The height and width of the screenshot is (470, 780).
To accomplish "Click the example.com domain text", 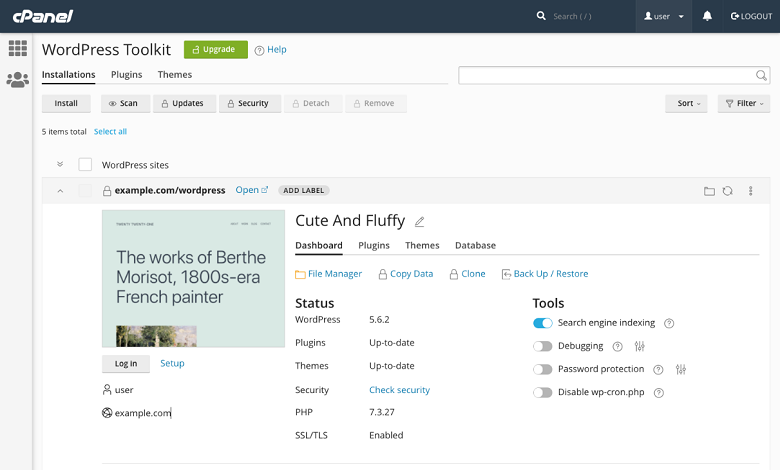I will pos(143,413).
